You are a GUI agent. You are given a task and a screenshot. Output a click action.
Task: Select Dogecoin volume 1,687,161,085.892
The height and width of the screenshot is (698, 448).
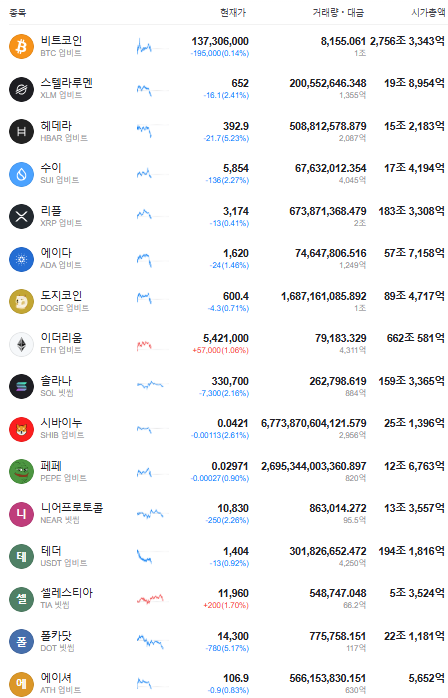coord(323,296)
